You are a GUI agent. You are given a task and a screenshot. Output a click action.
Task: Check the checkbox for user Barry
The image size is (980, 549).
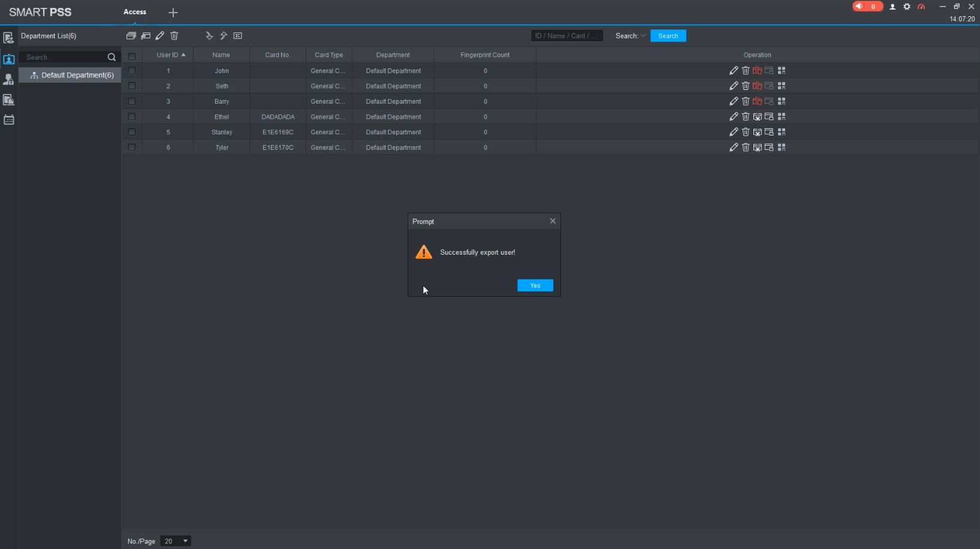coord(132,101)
